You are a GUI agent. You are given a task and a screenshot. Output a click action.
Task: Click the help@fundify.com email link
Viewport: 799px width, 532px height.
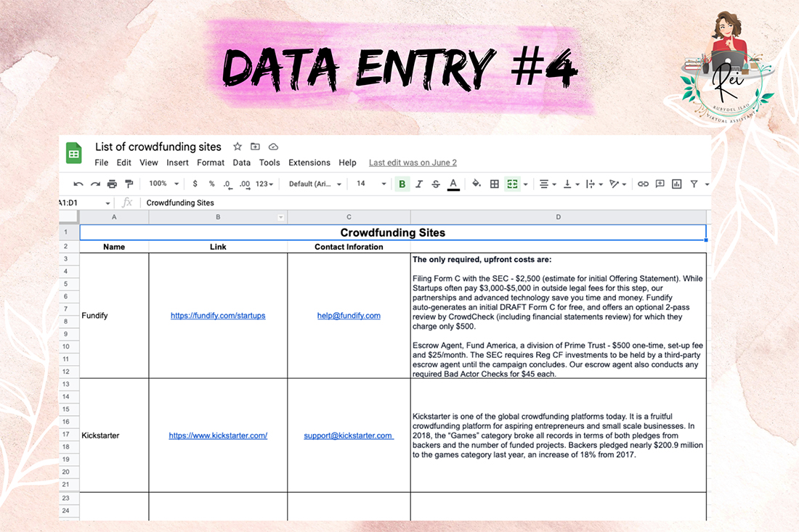[349, 316]
